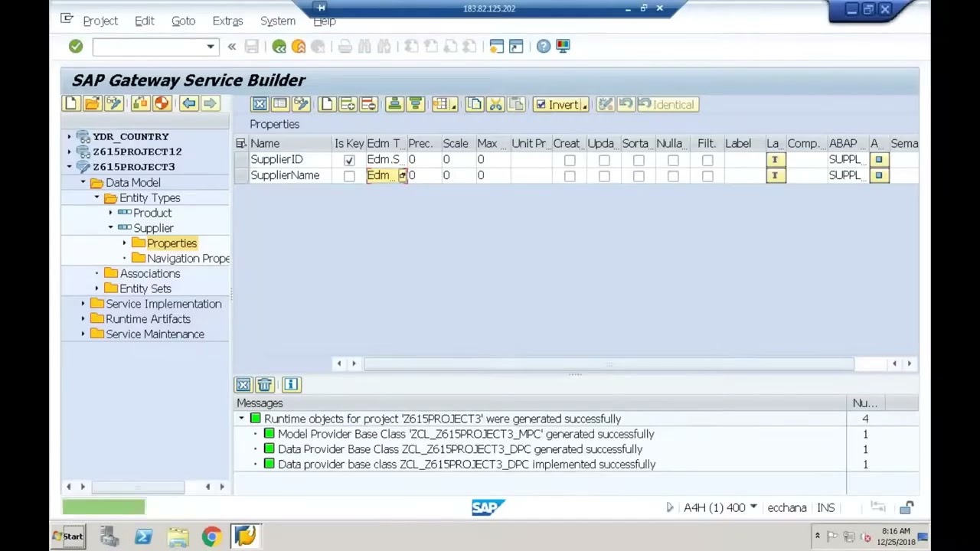Screen dimensions: 980x551
Task: Open Customize Local Layout monitor icon
Action: (x=563, y=47)
